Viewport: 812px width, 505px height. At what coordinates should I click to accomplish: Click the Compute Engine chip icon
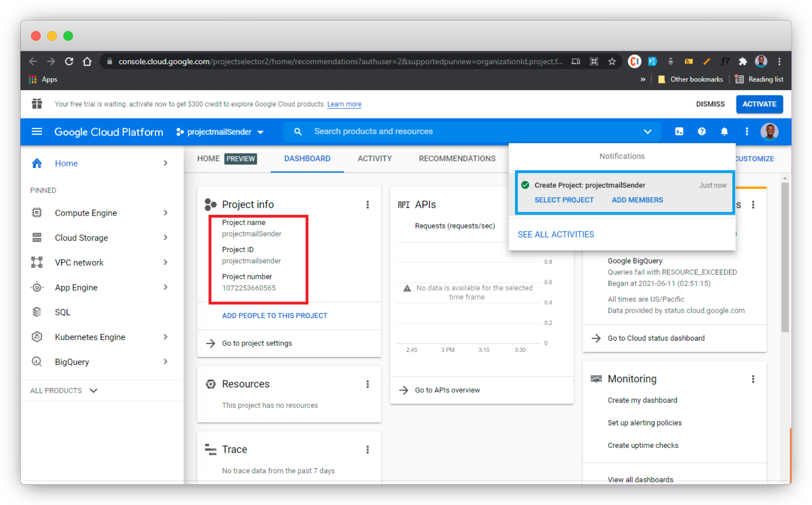(x=37, y=213)
